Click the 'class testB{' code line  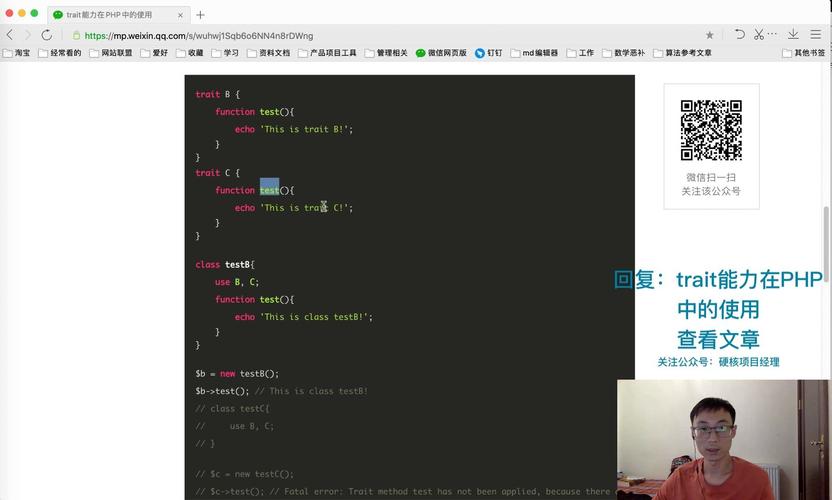(x=225, y=264)
